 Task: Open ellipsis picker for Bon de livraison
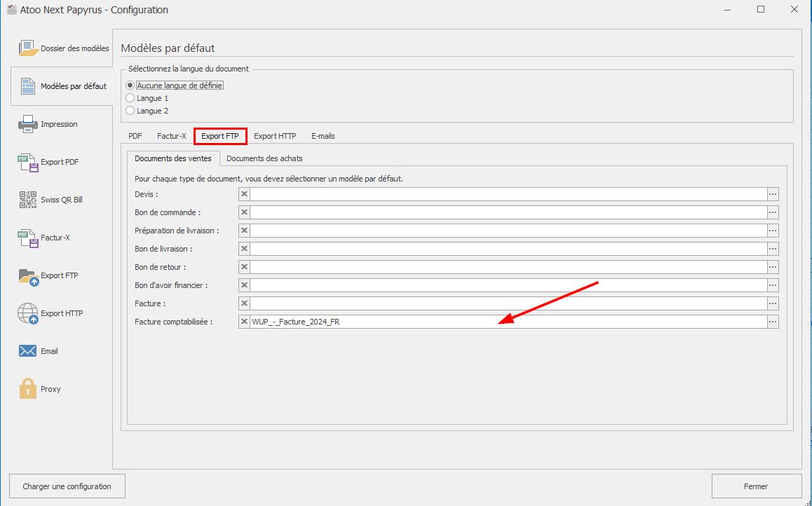coord(773,249)
